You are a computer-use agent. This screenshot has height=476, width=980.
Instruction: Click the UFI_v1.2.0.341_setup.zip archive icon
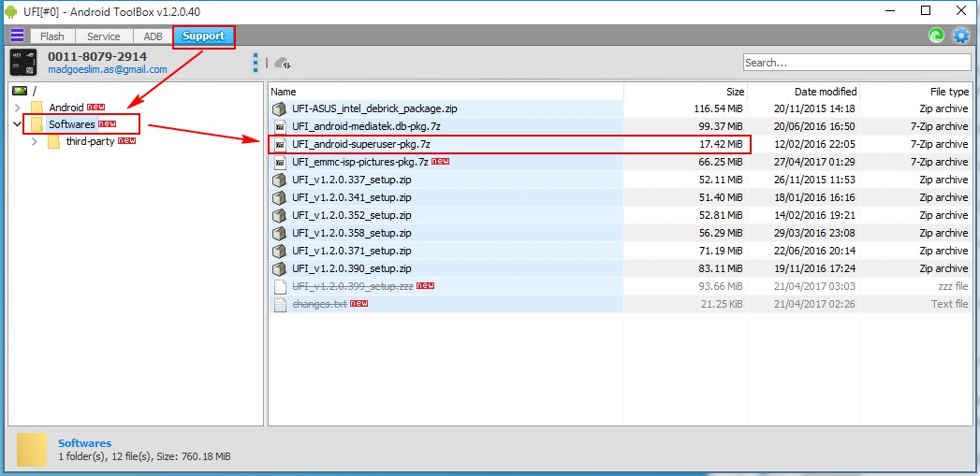pos(280,197)
